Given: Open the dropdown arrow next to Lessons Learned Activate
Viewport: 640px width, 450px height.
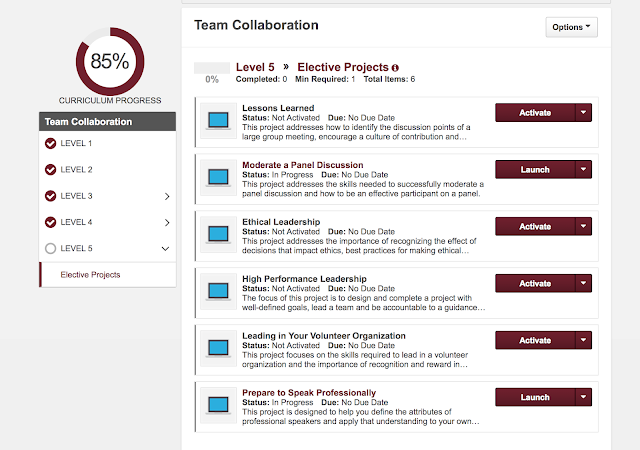Looking at the screenshot, I should click(585, 113).
